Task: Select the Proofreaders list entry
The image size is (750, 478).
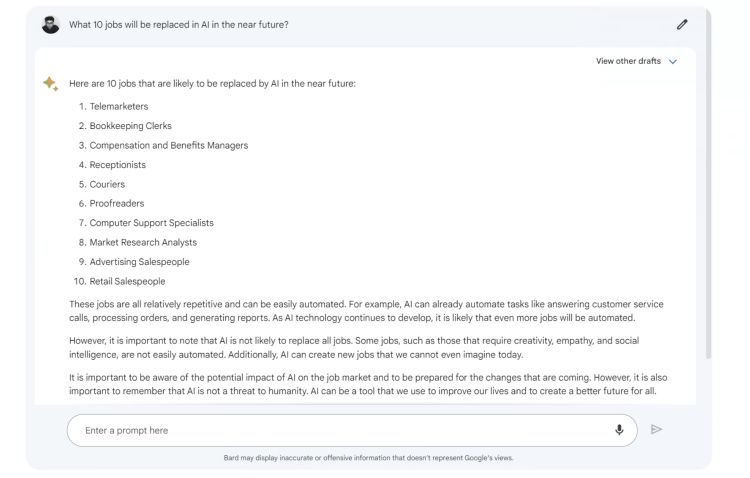Action: point(116,204)
